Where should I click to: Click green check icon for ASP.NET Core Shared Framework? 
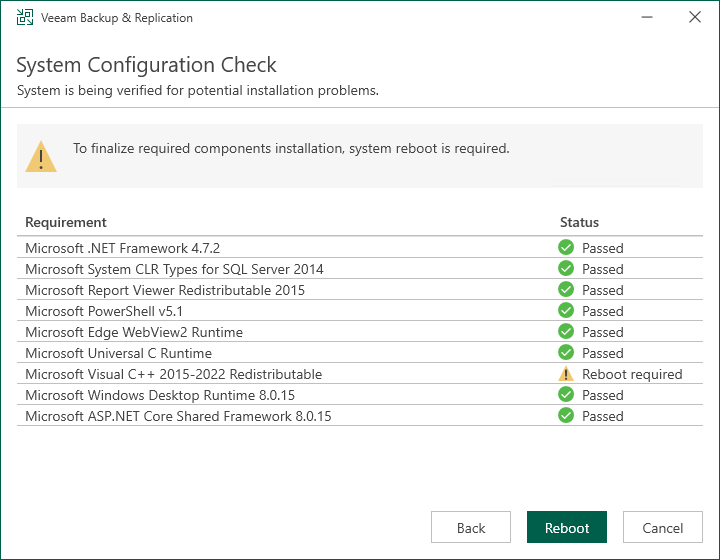point(566,416)
